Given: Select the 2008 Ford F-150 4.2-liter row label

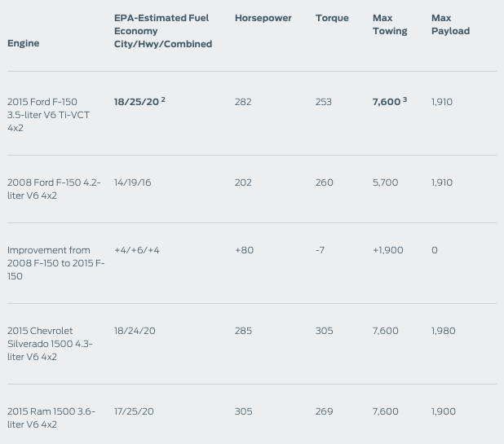Looking at the screenshot, I should [54, 189].
